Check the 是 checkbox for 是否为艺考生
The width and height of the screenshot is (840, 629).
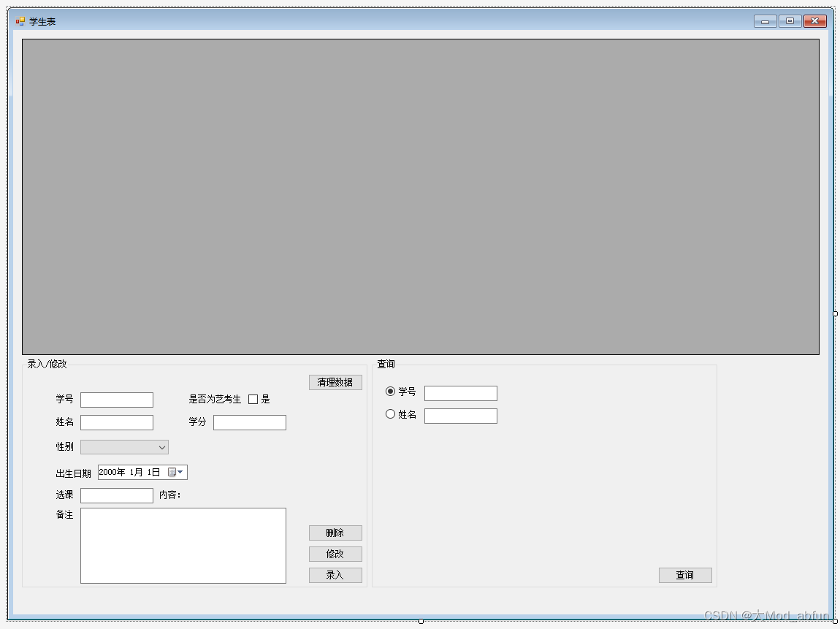[x=253, y=399]
